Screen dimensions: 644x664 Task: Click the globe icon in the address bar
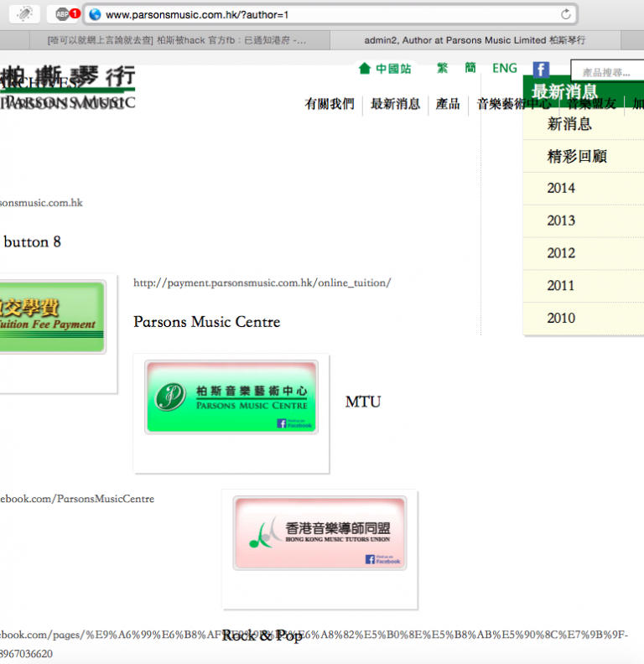point(95,14)
